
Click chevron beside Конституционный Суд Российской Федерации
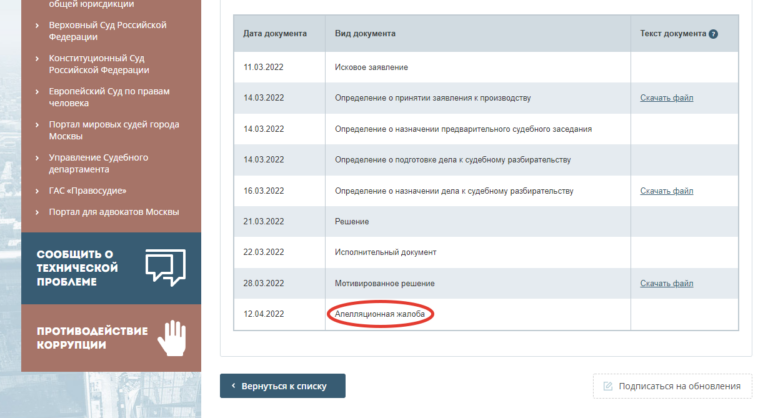point(37,58)
